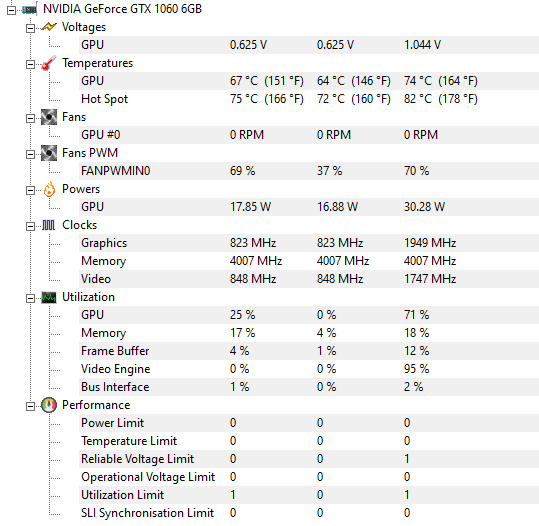
Task: Select the Hot Spot temperature row
Action: [309, 99]
